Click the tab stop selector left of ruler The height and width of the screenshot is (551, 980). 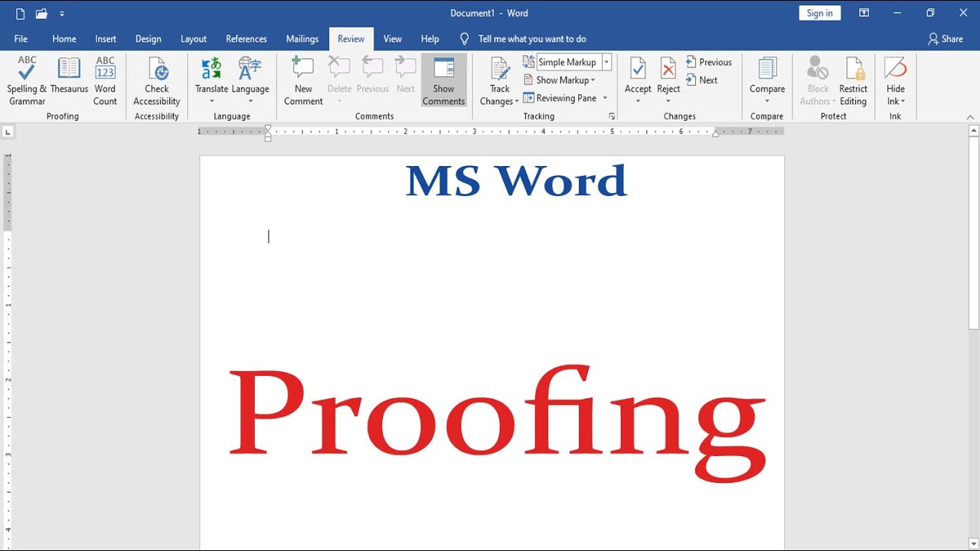pos(8,132)
